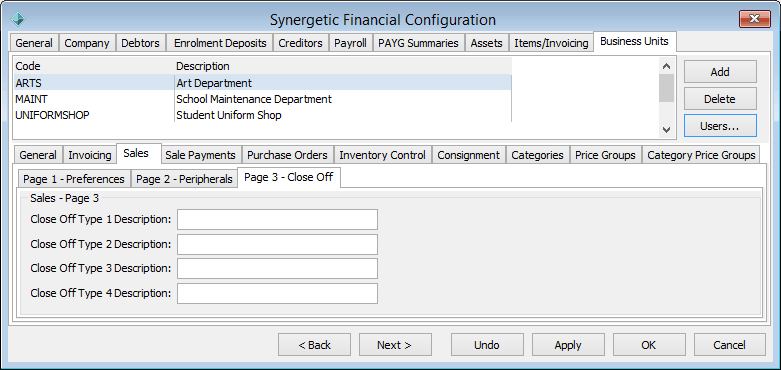Close the Synergetic Financial Configuration window
This screenshot has width=781, height=370.
(755, 19)
